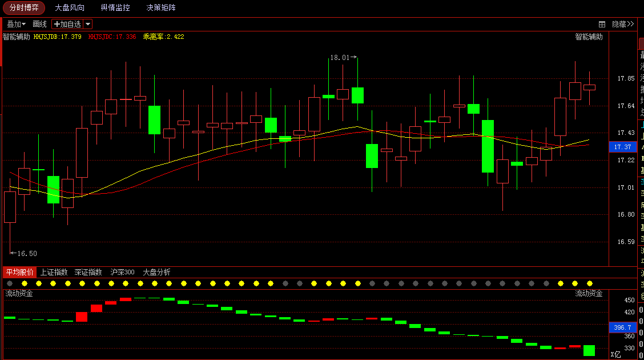
Task: Click the first gray signal dot
Action: click(10, 283)
